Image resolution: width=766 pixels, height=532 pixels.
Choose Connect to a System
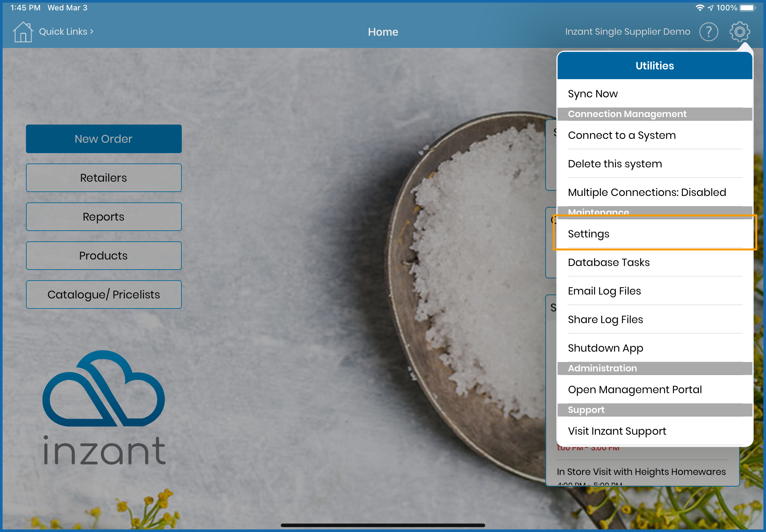coord(622,135)
